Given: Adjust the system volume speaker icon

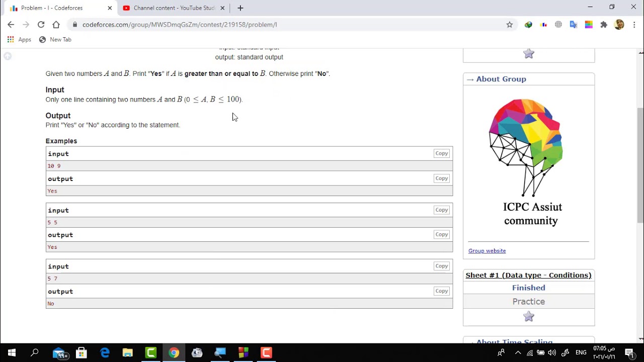Looking at the screenshot, I should point(552,352).
